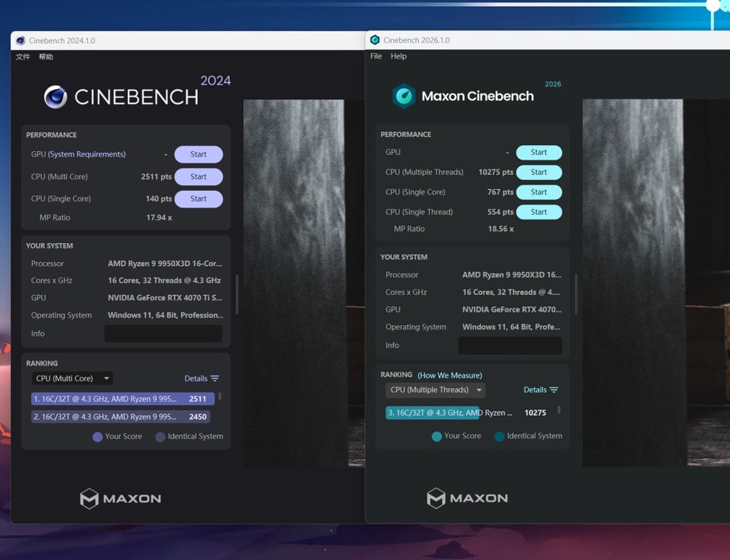Click render preview image in Cinebench 2026
This screenshot has height=560, width=730.
656,283
